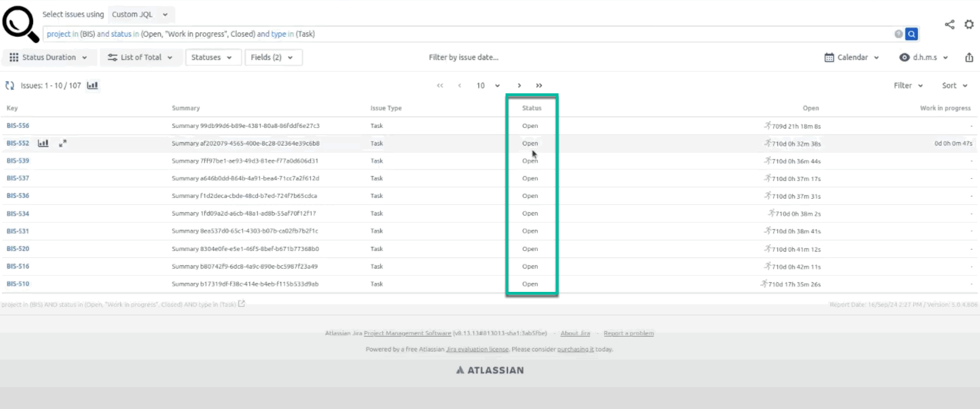Expand the Statuses selector

coord(212,58)
